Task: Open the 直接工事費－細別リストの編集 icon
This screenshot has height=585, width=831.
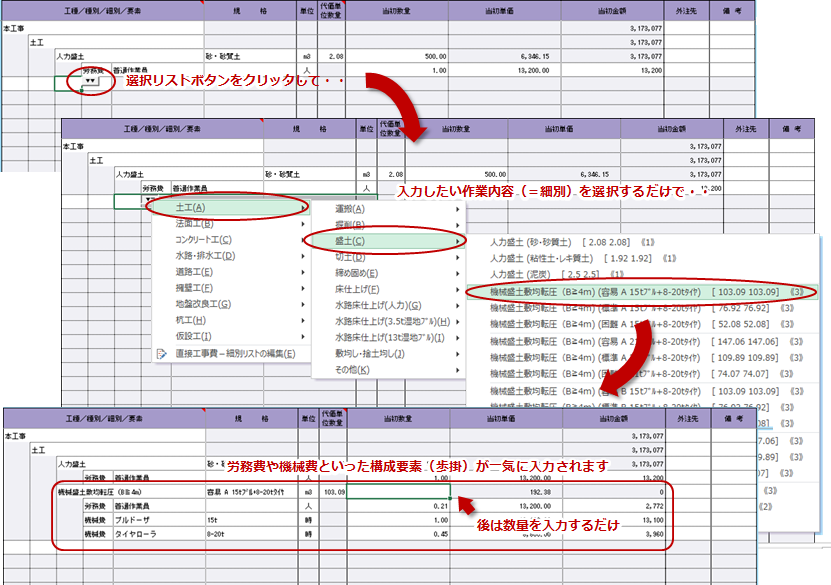Action: click(162, 353)
